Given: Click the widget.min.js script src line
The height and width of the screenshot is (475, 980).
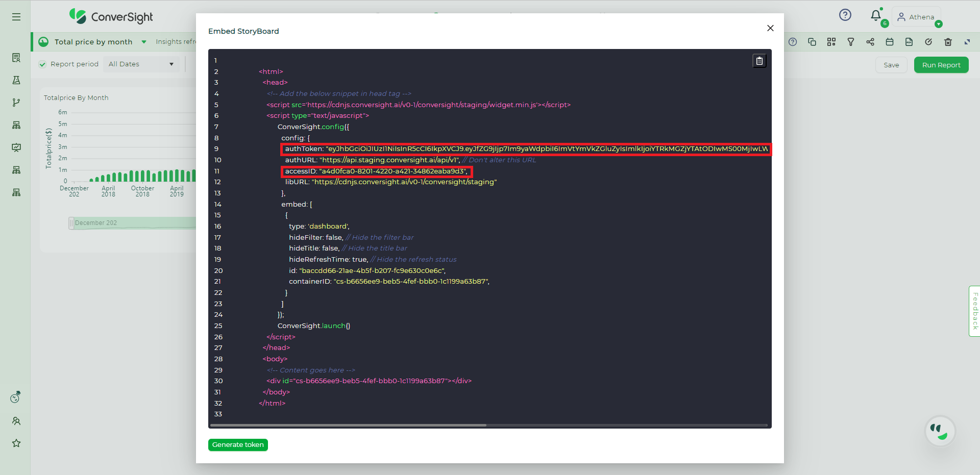Looking at the screenshot, I should point(418,105).
